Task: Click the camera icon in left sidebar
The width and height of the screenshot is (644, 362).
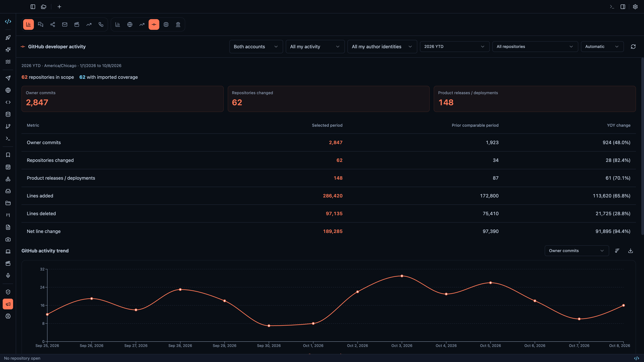Action: point(8,239)
